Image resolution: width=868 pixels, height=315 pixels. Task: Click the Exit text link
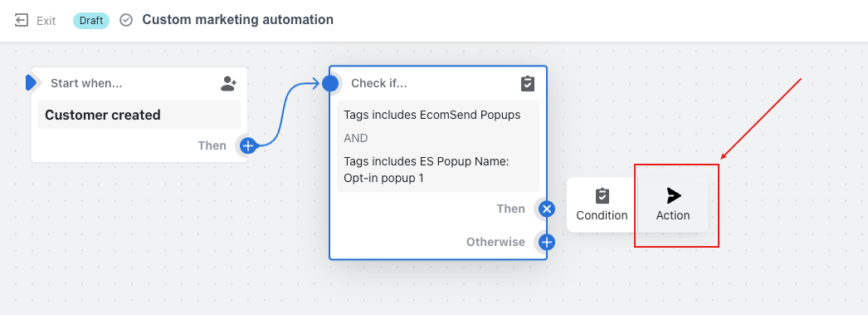[x=46, y=21]
